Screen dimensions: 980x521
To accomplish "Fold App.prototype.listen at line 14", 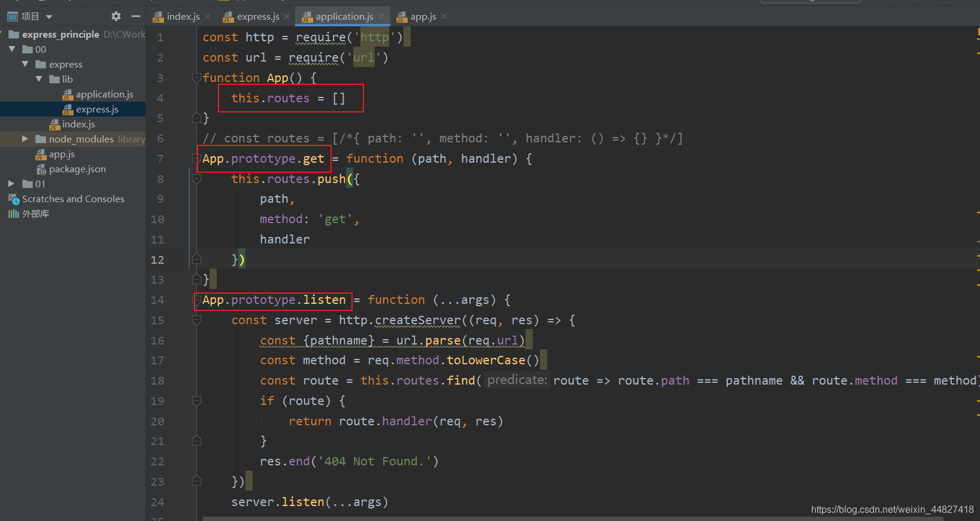I will [196, 300].
